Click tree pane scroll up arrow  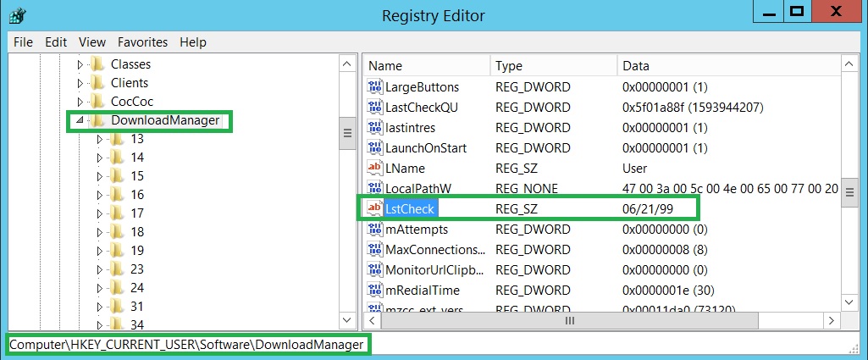click(347, 64)
